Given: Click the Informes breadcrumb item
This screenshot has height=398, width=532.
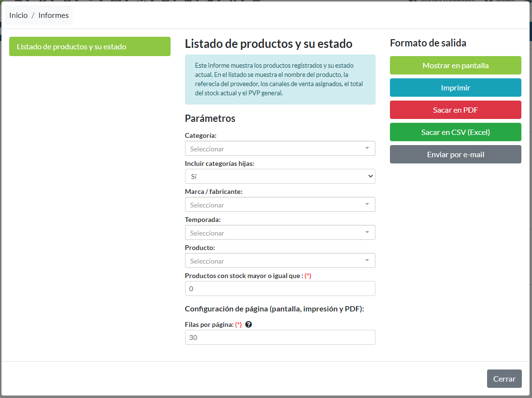Looking at the screenshot, I should coord(53,15).
